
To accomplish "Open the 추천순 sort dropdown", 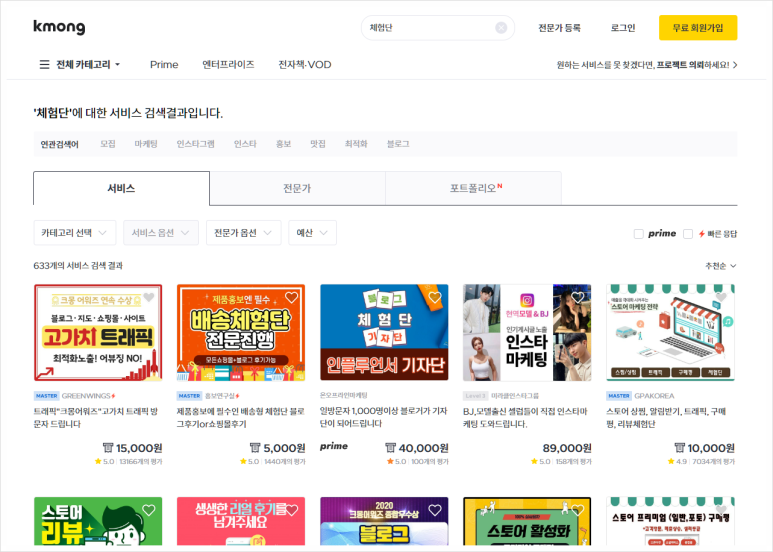I will coord(720,266).
